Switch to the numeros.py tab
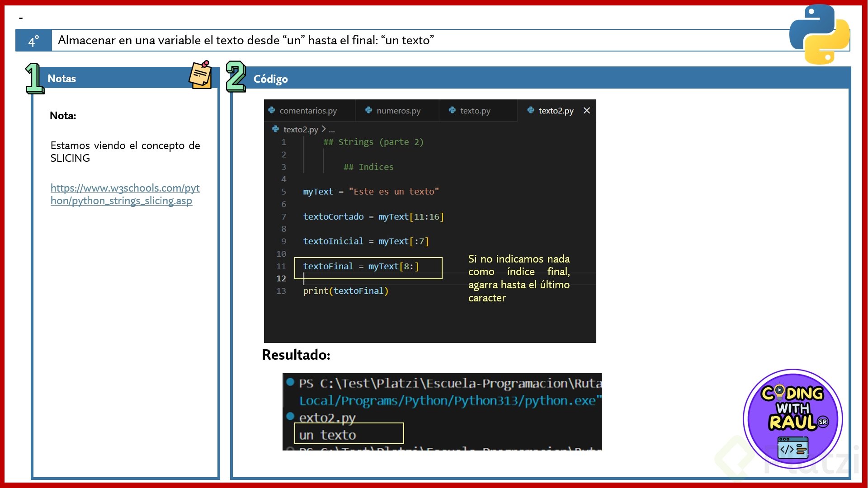Screen dimensions: 868x488 398,111
